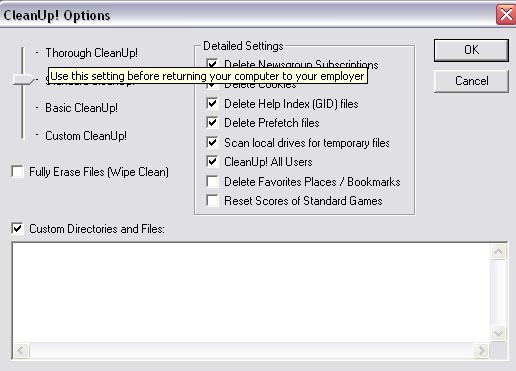Disable Custom Directories and Files checkbox
The width and height of the screenshot is (516, 371).
click(17, 229)
